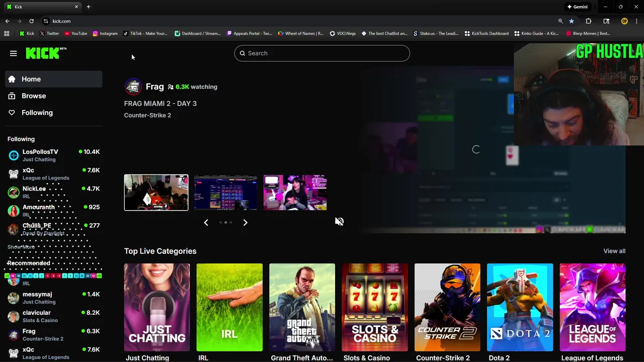Viewport: 644px width, 362px height.
Task: Open the Kinko Guide bookmark
Action: click(536, 34)
